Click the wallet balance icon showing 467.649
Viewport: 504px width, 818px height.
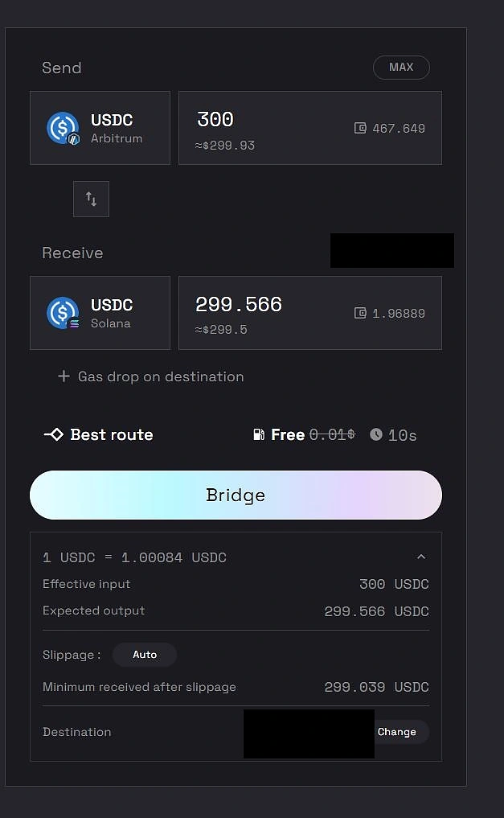(x=360, y=128)
